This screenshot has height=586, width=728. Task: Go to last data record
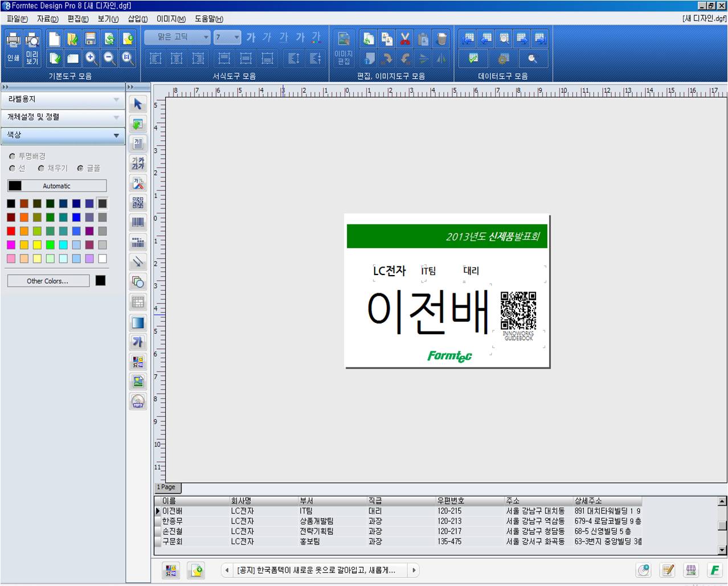540,39
